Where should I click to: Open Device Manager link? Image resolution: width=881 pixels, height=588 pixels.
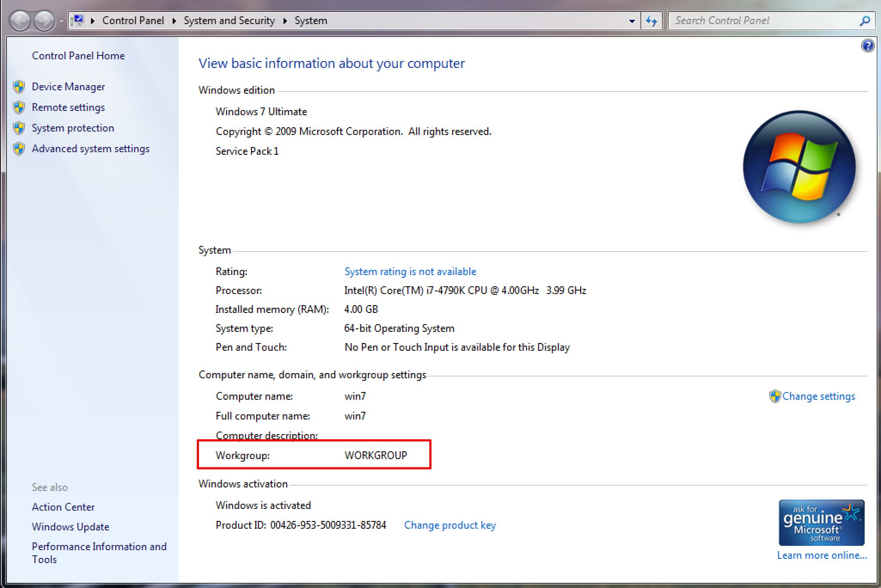tap(68, 87)
